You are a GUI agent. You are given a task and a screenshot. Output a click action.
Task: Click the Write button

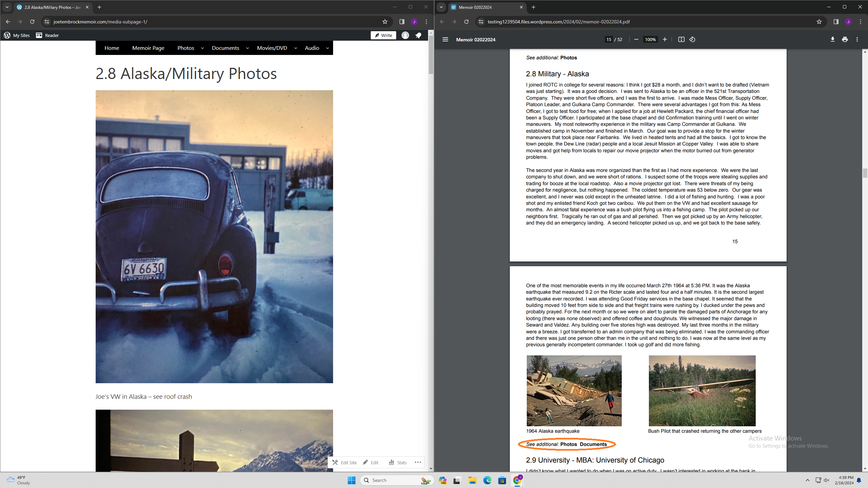383,35
